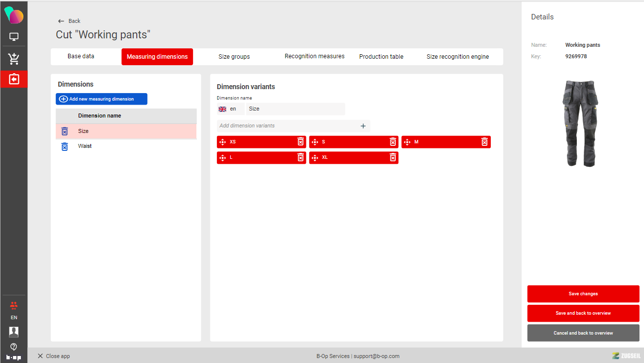Click Cancel and back to overview

583,333
